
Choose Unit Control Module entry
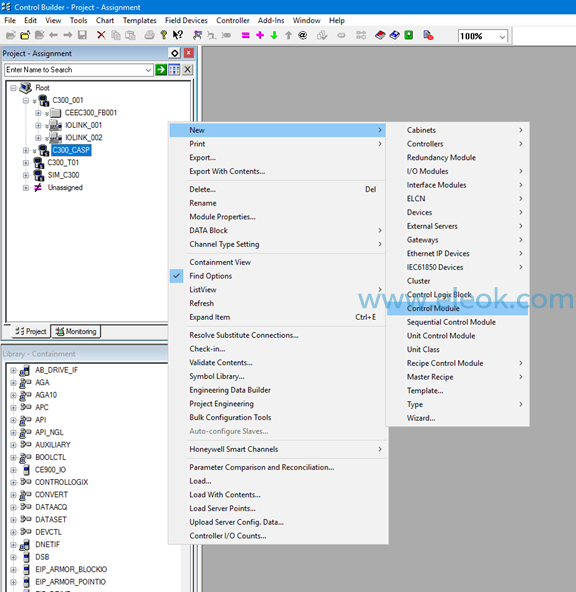coord(457,336)
